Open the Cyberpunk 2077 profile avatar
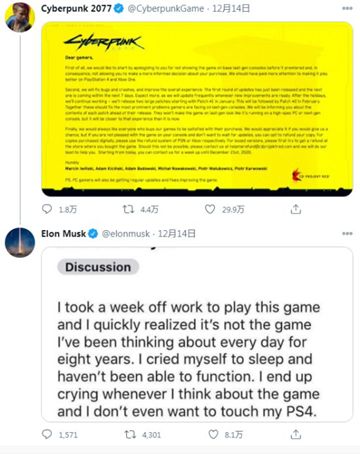This screenshot has width=360, height=454. click(20, 17)
